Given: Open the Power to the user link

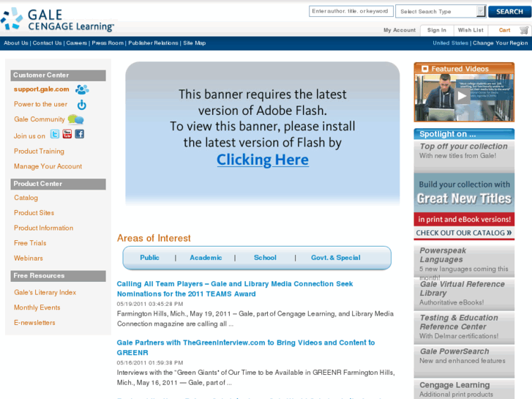Looking at the screenshot, I should point(41,104).
